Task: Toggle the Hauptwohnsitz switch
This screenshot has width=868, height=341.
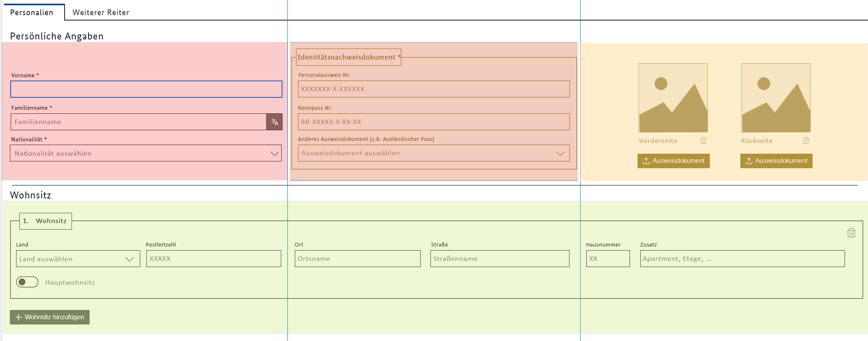Action: (x=27, y=282)
